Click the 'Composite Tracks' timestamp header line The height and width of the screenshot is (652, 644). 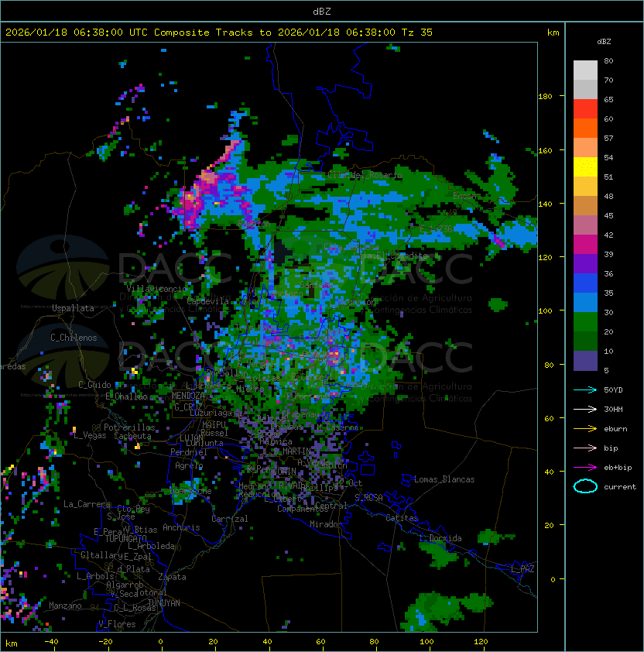pos(219,33)
